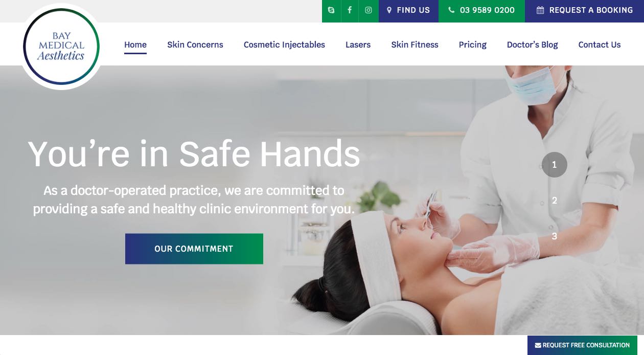
Task: Click Request A Booking button
Action: 584,11
